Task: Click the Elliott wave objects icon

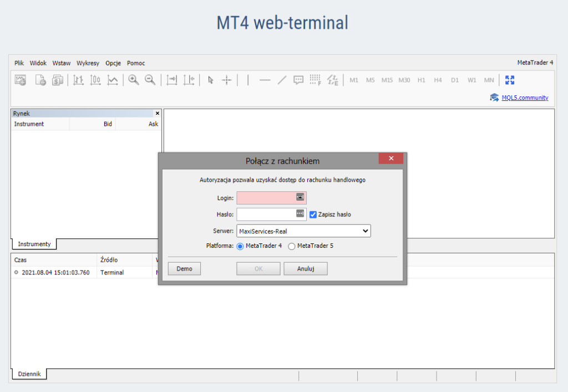Action: pyautogui.click(x=333, y=80)
